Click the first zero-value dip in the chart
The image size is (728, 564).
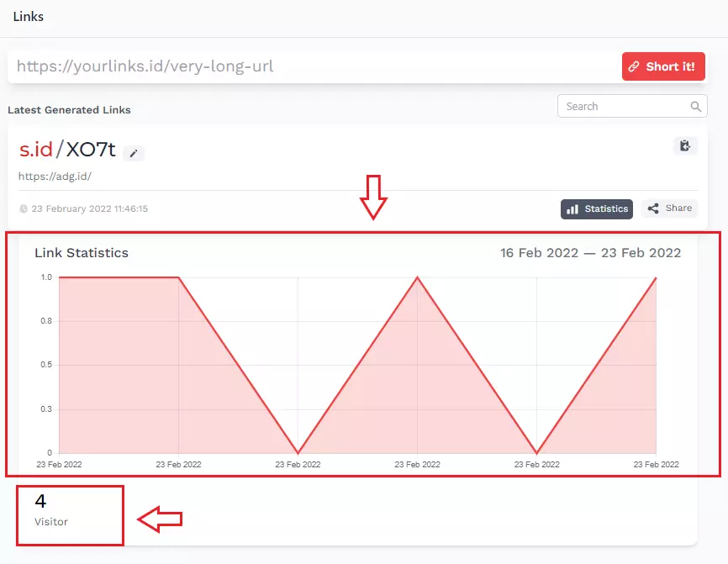point(298,452)
